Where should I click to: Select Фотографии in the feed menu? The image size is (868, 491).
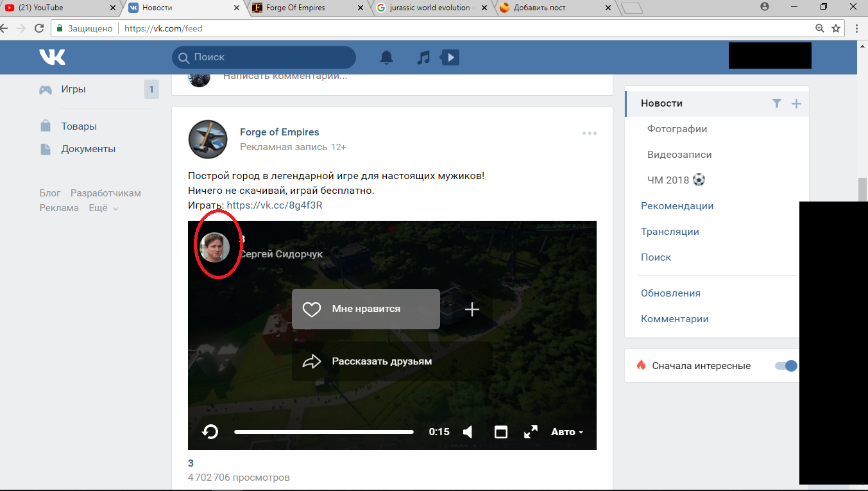pos(677,129)
